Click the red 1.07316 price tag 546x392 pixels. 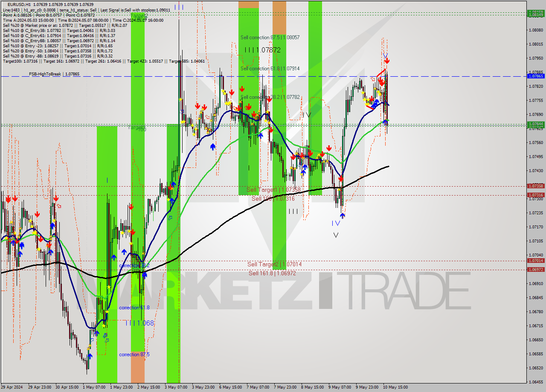[536, 195]
